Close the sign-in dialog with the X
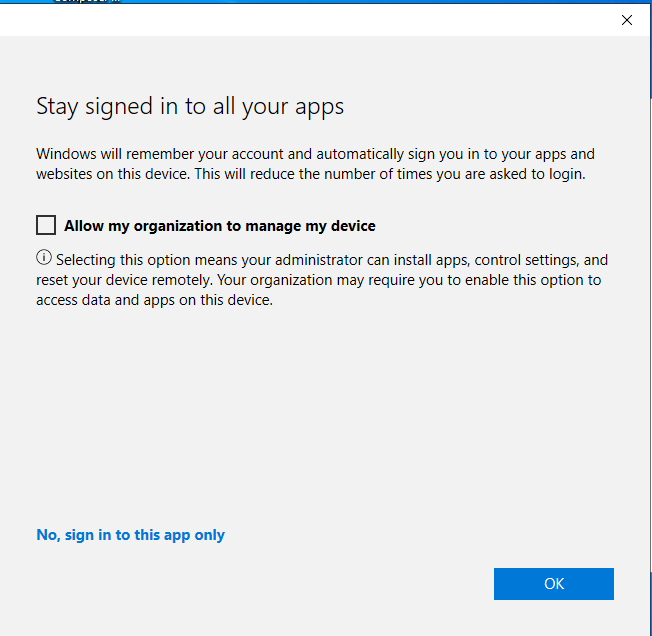 coord(627,20)
